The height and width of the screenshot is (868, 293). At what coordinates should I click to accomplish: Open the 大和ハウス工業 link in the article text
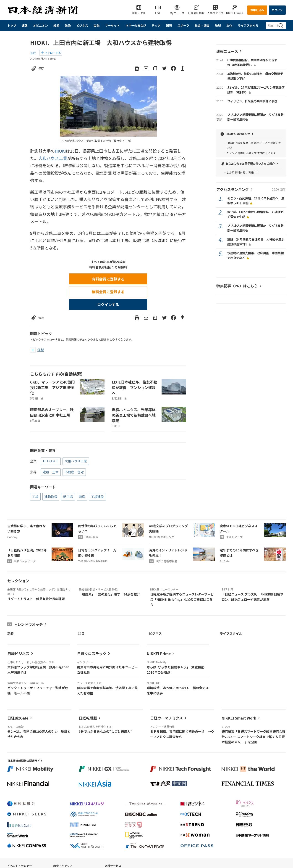pyautogui.click(x=52, y=158)
